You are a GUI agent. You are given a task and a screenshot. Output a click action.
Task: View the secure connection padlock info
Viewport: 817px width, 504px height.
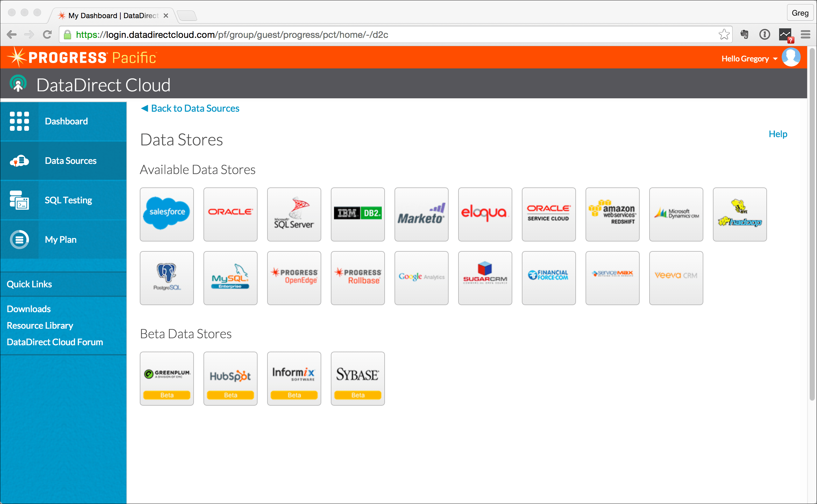[68, 35]
